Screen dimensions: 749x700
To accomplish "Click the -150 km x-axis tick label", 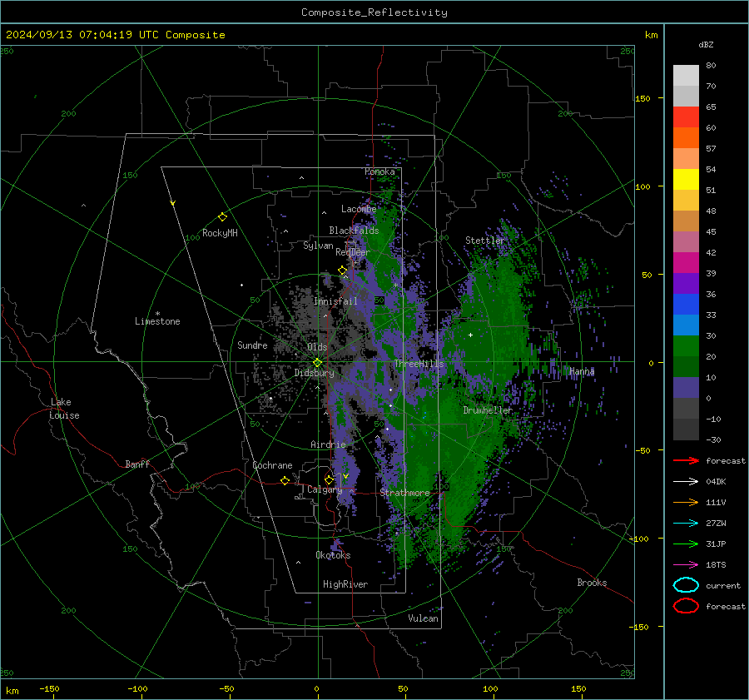I will pyautogui.click(x=49, y=688).
